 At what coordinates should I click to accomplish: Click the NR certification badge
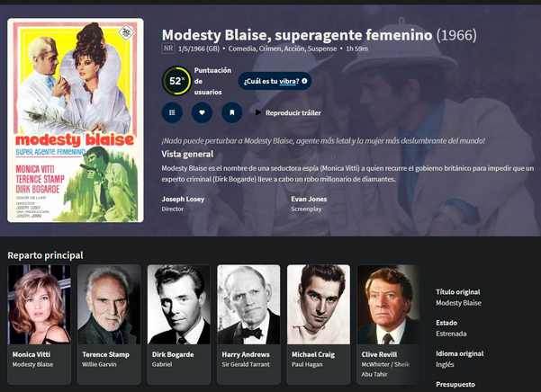(168, 49)
